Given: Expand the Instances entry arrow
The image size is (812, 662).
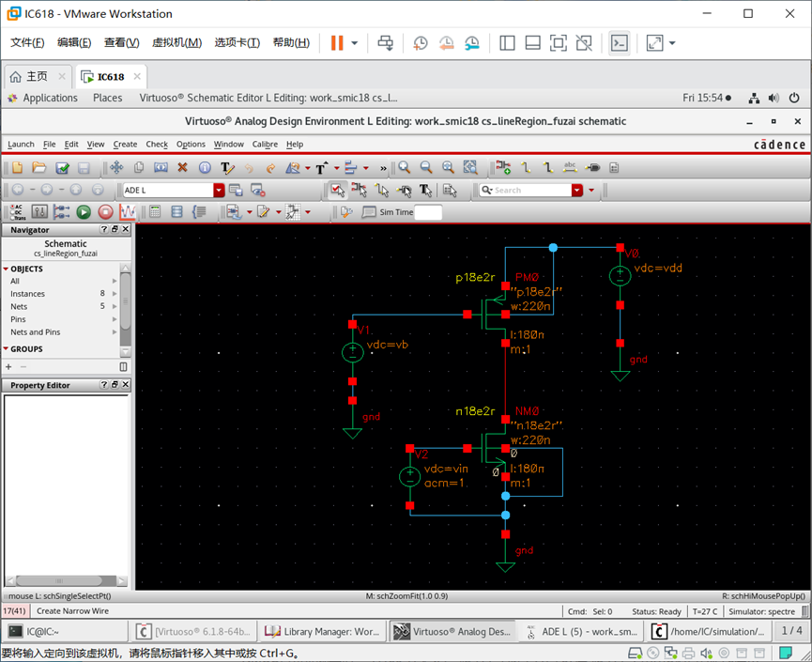Looking at the screenshot, I should [x=115, y=294].
